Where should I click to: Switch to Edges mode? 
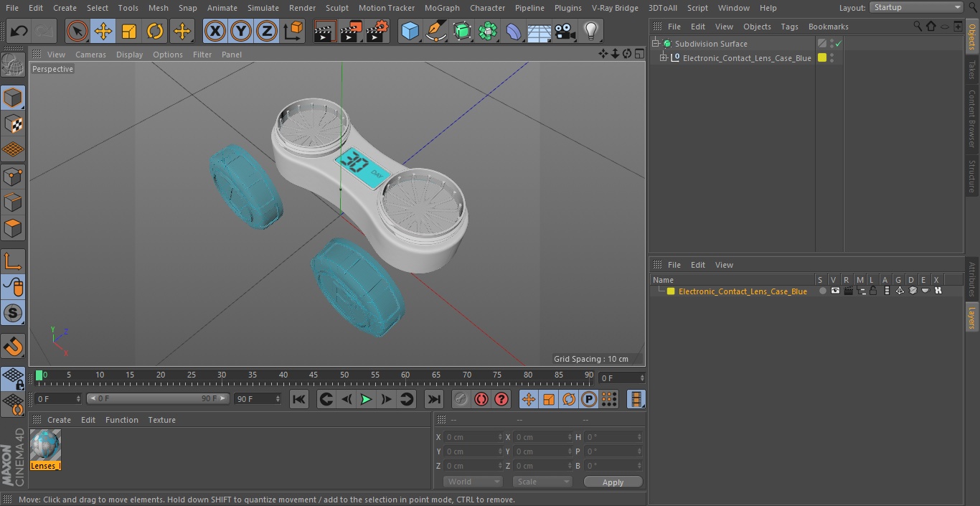(13, 202)
